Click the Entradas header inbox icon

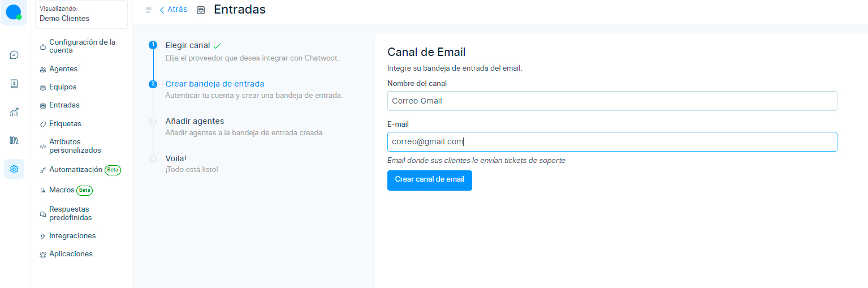point(201,10)
